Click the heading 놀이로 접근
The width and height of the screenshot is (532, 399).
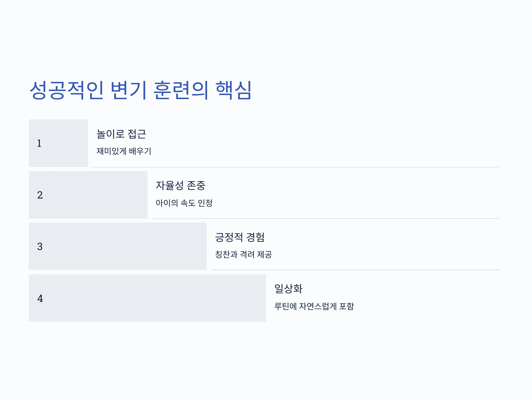121,134
